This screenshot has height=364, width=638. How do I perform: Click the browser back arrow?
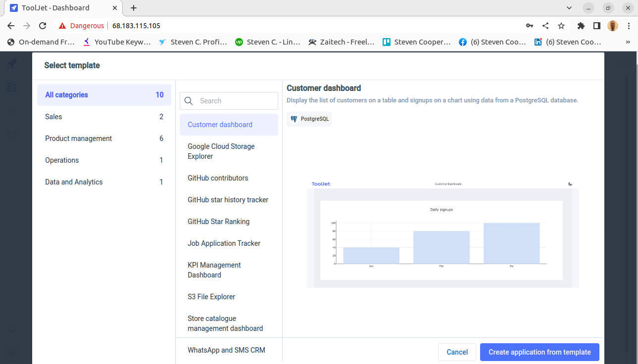[x=11, y=26]
